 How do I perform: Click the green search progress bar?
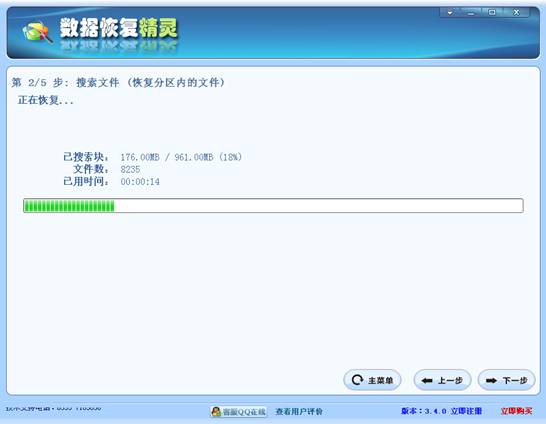coord(273,205)
